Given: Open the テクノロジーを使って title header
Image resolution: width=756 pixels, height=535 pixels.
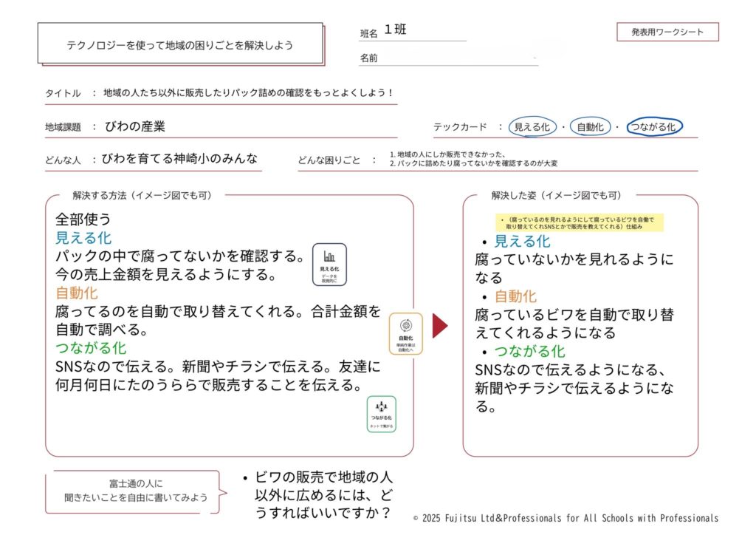Looking at the screenshot, I should 180,44.
